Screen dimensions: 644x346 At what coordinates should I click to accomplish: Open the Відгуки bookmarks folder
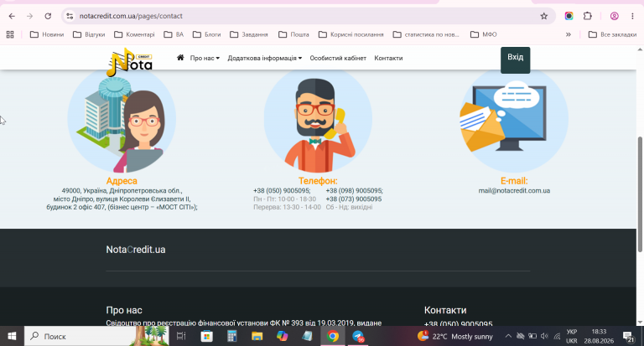click(x=89, y=34)
